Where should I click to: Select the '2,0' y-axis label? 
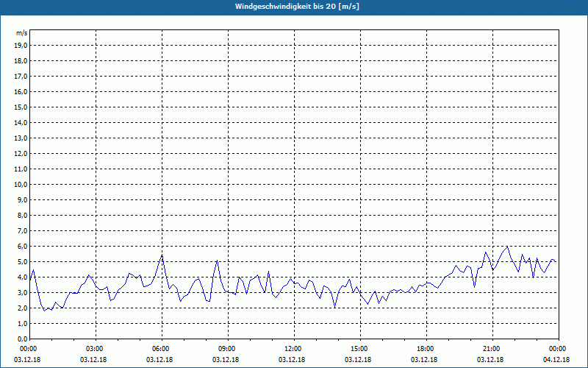pyautogui.click(x=22, y=308)
